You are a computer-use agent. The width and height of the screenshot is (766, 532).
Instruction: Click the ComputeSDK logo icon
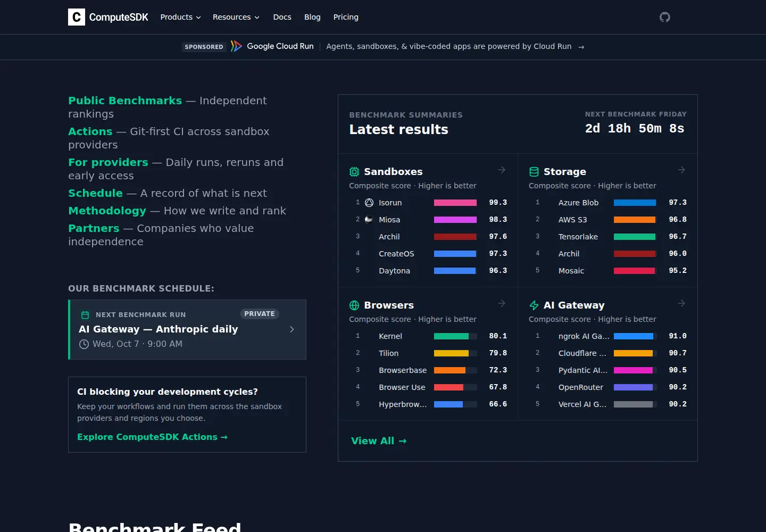[x=77, y=17]
